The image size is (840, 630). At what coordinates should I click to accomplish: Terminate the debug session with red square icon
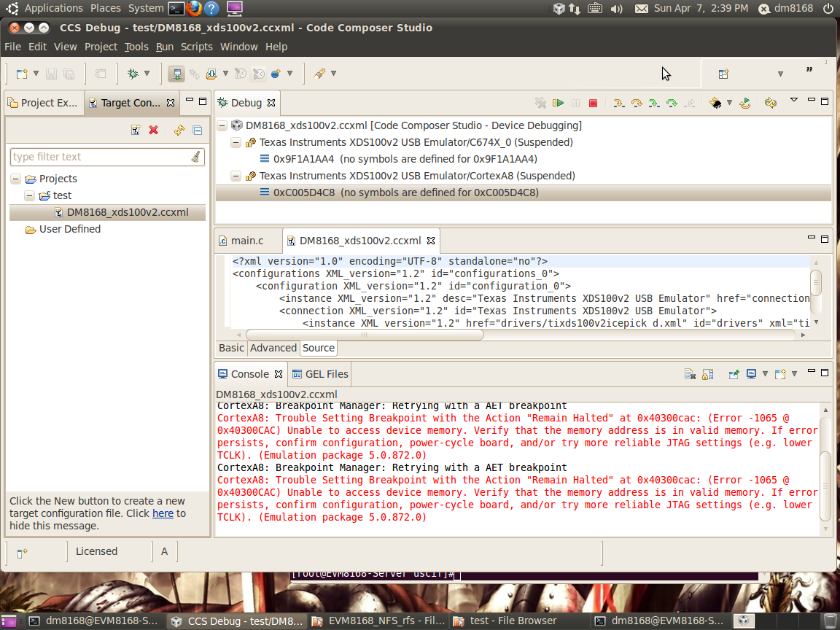[593, 103]
